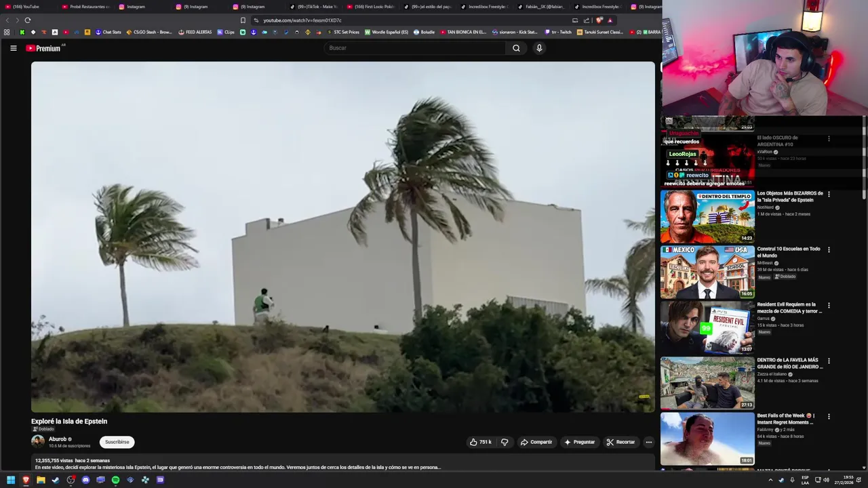Dislike the video with thumbs down

505,442
